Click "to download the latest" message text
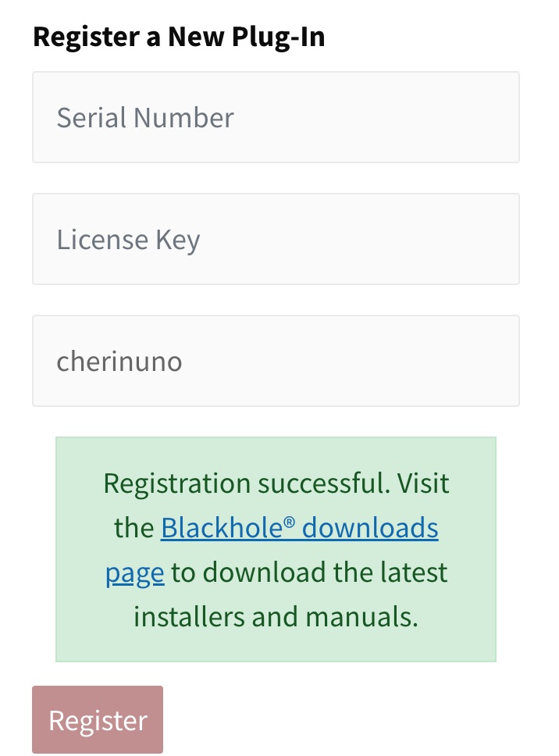This screenshot has width=559, height=756. (x=310, y=572)
